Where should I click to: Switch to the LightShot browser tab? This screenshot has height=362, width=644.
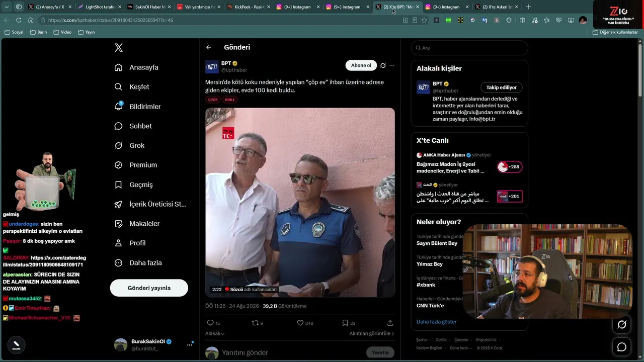100,7
